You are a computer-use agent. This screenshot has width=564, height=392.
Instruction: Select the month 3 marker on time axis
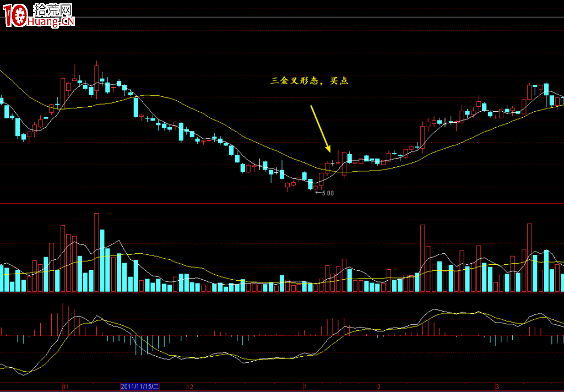pyautogui.click(x=497, y=388)
